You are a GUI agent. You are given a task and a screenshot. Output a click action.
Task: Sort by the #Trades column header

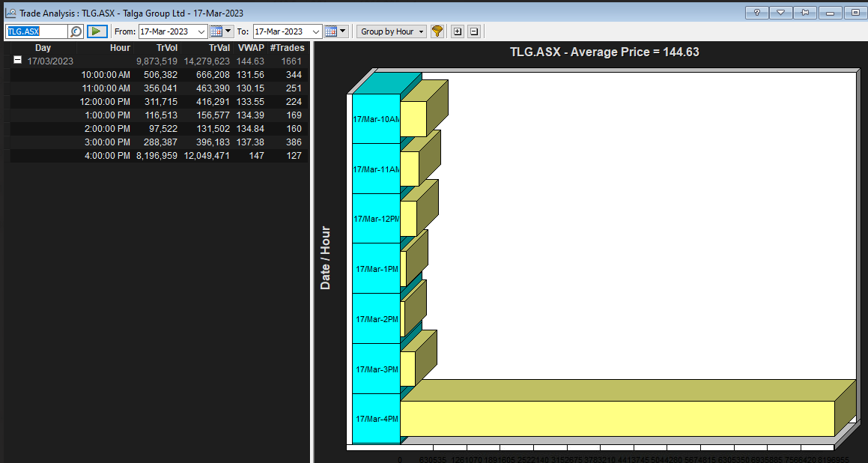coord(287,48)
